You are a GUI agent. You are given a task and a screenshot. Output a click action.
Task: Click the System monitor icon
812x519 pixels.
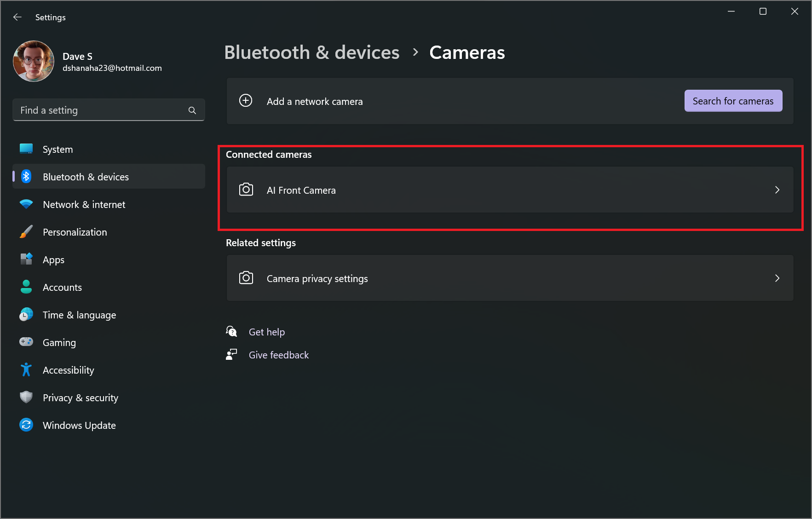[26, 149]
